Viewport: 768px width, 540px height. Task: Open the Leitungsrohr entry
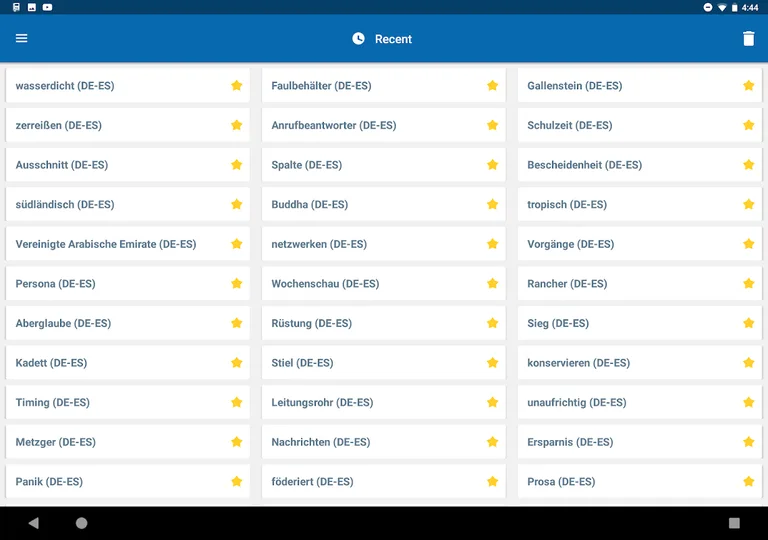click(322, 403)
